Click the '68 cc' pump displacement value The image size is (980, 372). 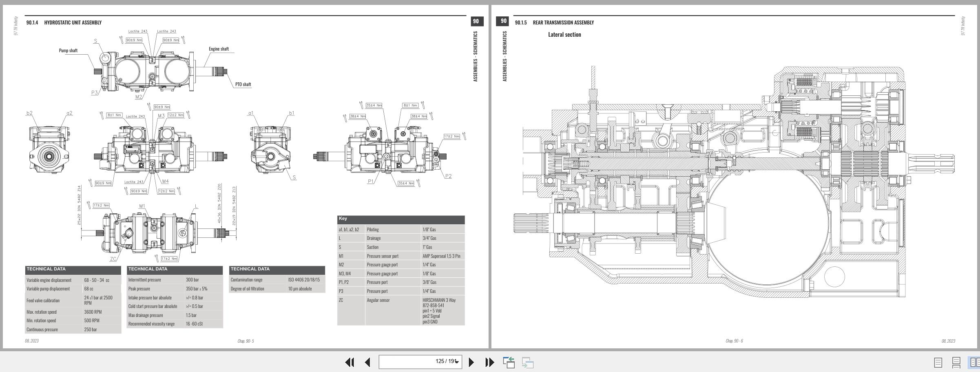[88, 289]
